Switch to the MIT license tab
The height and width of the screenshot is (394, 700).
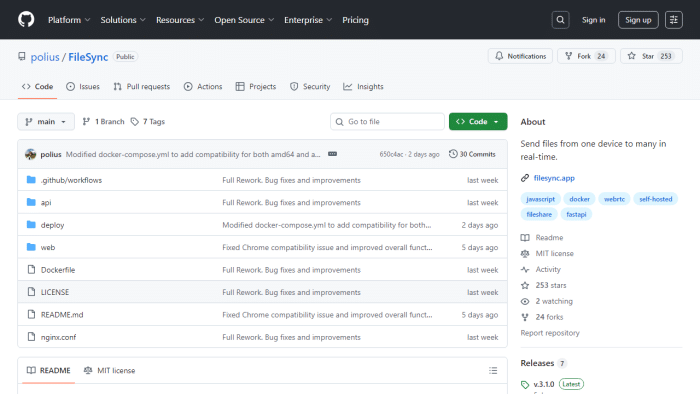coord(109,370)
